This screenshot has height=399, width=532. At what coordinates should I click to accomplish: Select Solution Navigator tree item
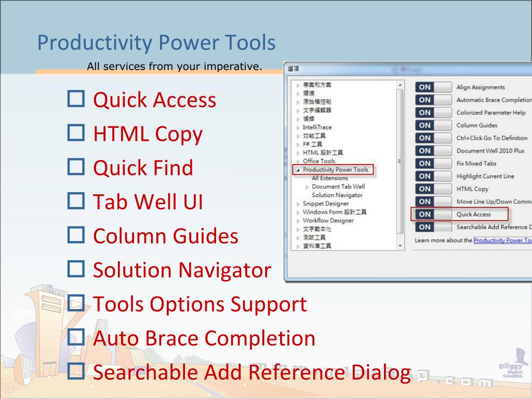tap(337, 195)
